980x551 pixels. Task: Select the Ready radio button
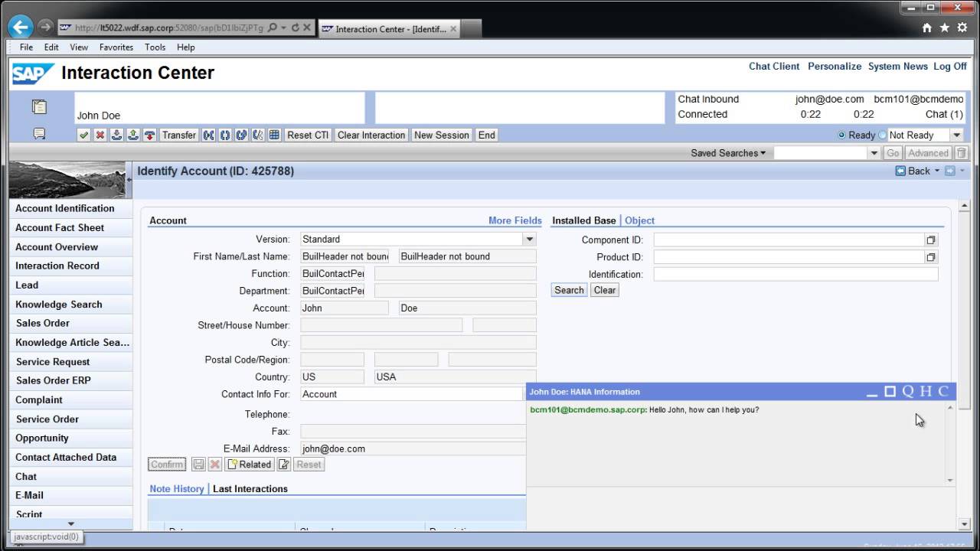click(x=842, y=135)
